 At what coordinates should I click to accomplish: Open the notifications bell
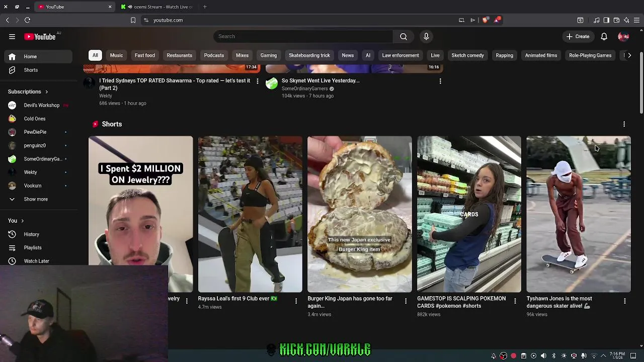tap(604, 36)
